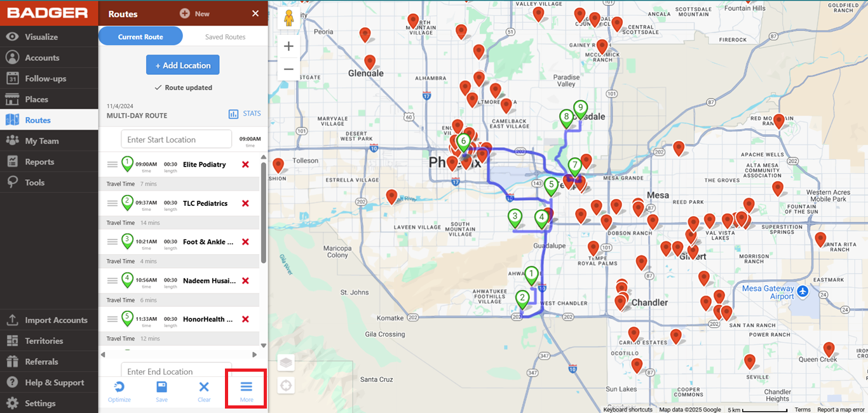The width and height of the screenshot is (868, 413).
Task: Select the TLC Pediatrics stop name
Action: [205, 203]
